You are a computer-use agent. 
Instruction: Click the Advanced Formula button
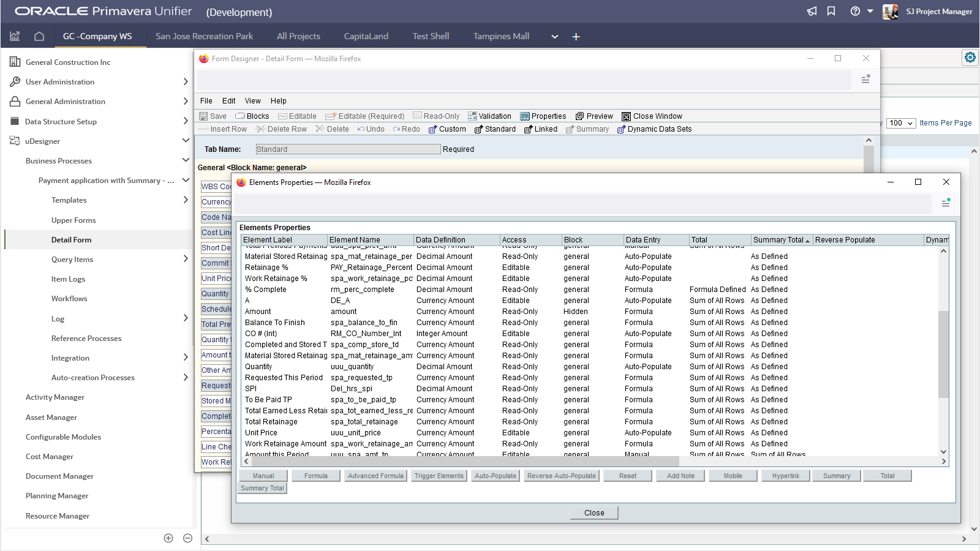point(375,476)
